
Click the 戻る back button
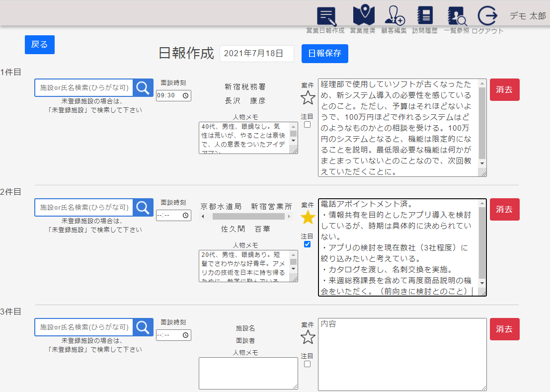point(40,45)
